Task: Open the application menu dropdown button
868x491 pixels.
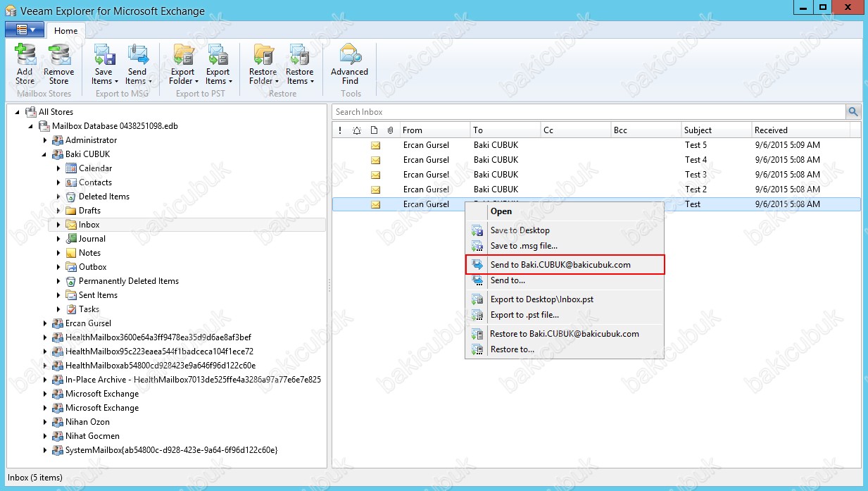Action: tap(25, 30)
